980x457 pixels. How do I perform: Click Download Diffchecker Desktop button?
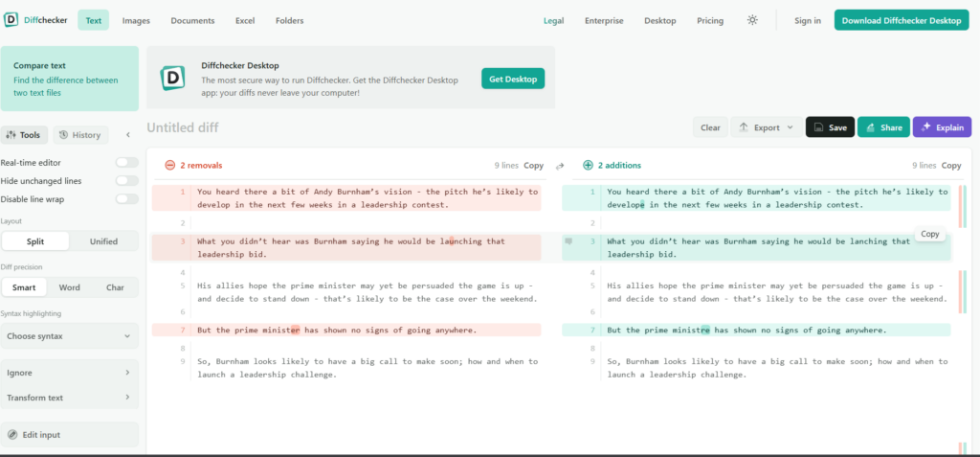click(x=902, y=20)
